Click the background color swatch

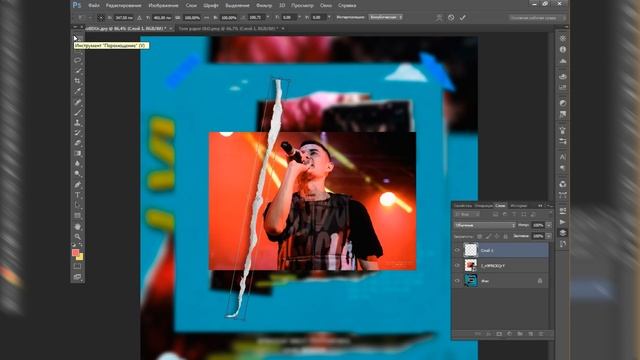80,257
